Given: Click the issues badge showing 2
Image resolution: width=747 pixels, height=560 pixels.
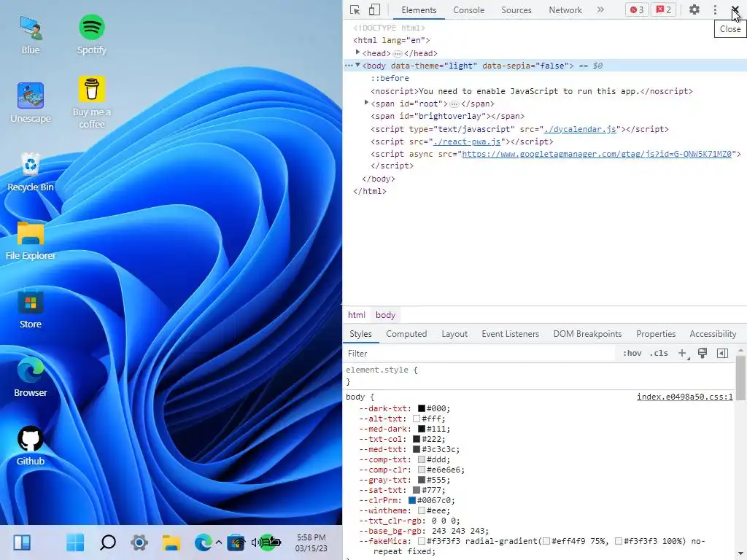Looking at the screenshot, I should click(664, 9).
